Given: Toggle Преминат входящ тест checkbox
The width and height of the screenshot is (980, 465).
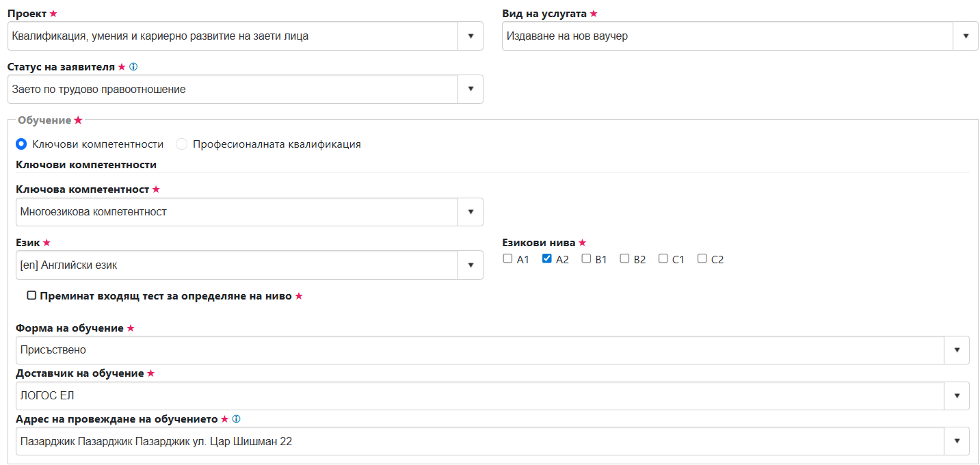Looking at the screenshot, I should [x=31, y=295].
